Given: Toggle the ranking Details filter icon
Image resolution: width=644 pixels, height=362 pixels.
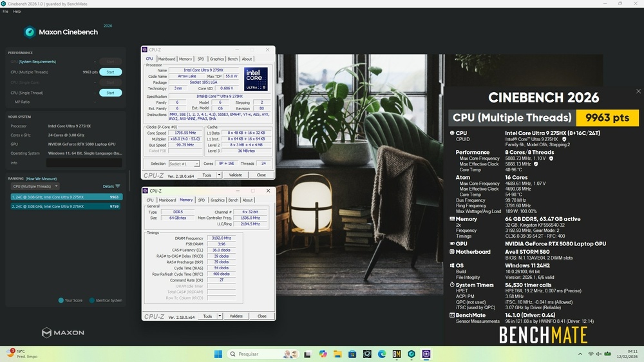Looking at the screenshot, I should tap(117, 186).
